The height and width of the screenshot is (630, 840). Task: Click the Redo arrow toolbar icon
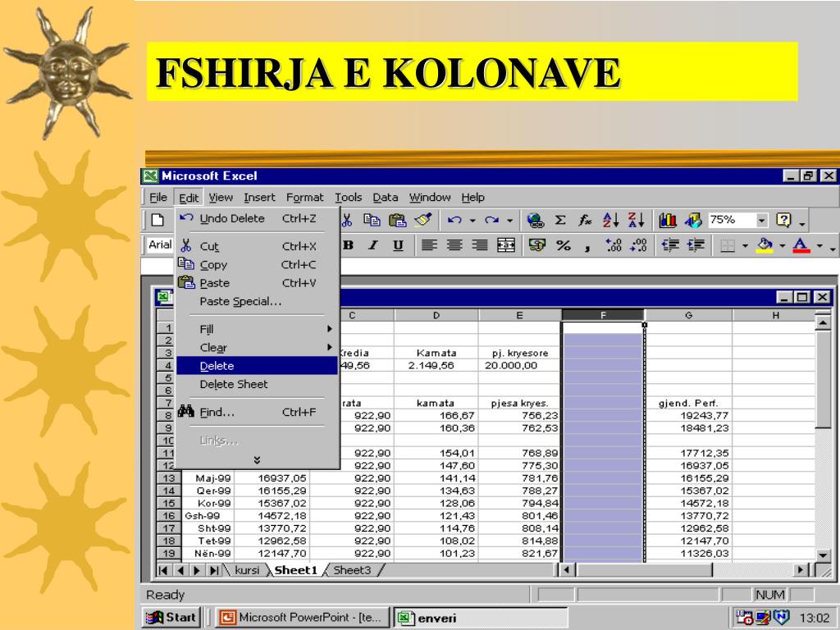click(492, 220)
